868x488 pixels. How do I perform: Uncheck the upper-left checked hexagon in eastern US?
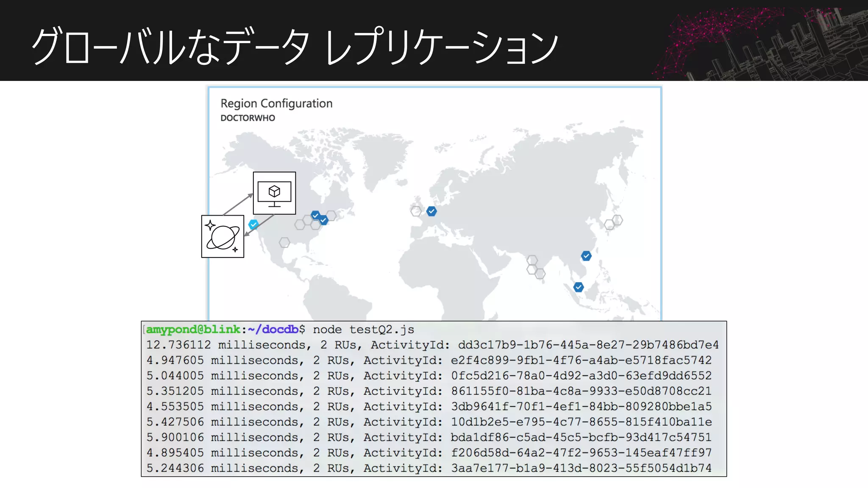point(315,215)
